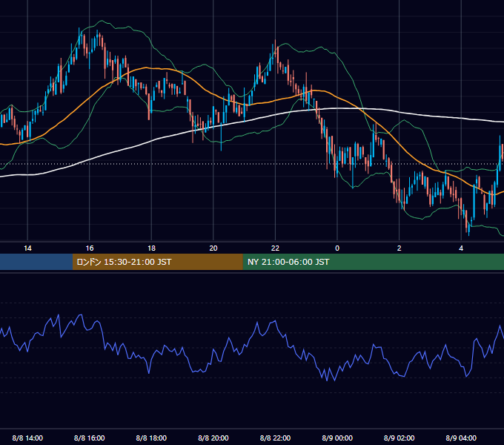
Task: Click the 8/8 14:00 time label
Action: (x=27, y=438)
